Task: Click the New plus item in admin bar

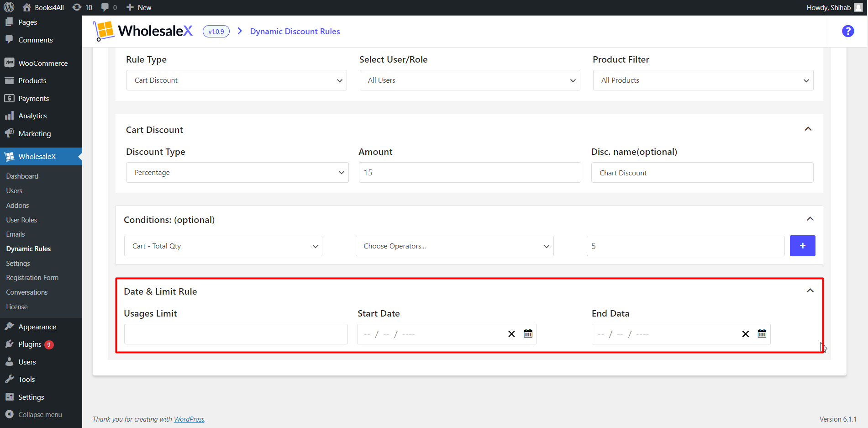Action: coord(139,7)
